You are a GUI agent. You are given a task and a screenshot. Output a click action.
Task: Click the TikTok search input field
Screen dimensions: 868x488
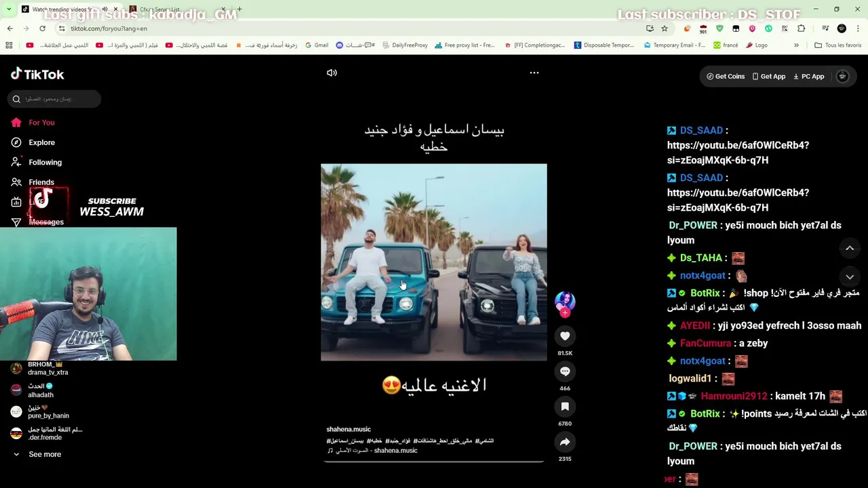pyautogui.click(x=54, y=99)
